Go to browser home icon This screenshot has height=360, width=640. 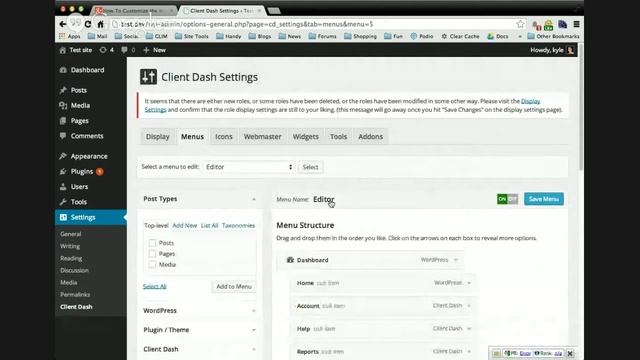point(100,24)
